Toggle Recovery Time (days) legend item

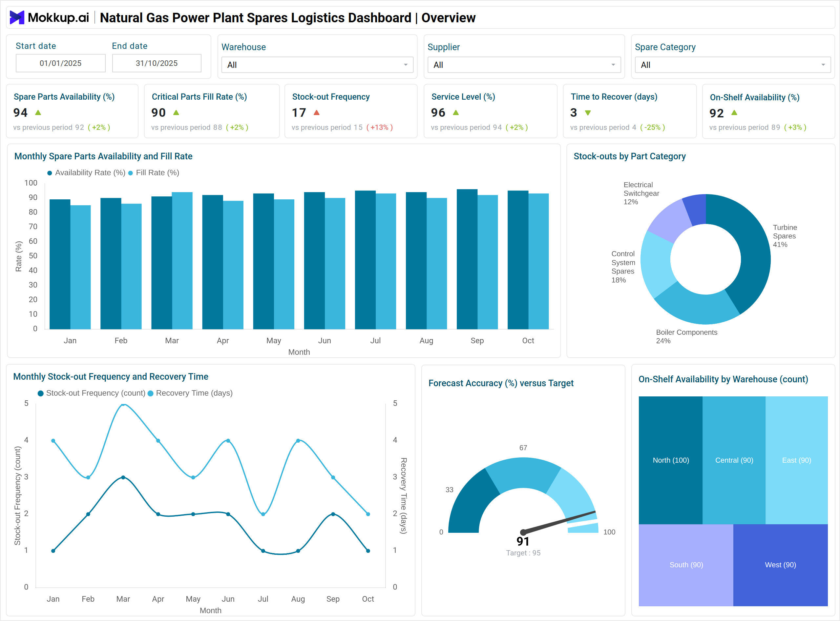pyautogui.click(x=190, y=393)
